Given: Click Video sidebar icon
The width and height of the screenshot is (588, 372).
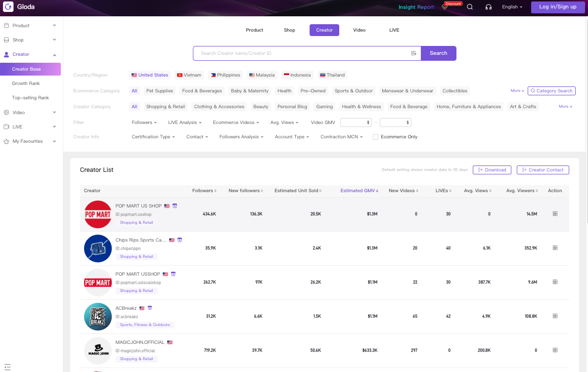Looking at the screenshot, I should pos(6,112).
